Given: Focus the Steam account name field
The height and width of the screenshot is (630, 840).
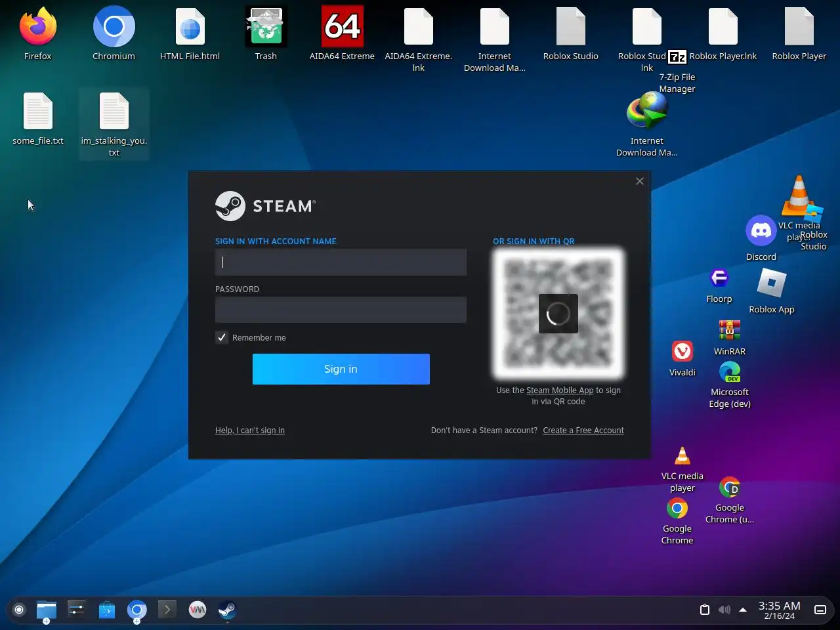Looking at the screenshot, I should [x=341, y=262].
